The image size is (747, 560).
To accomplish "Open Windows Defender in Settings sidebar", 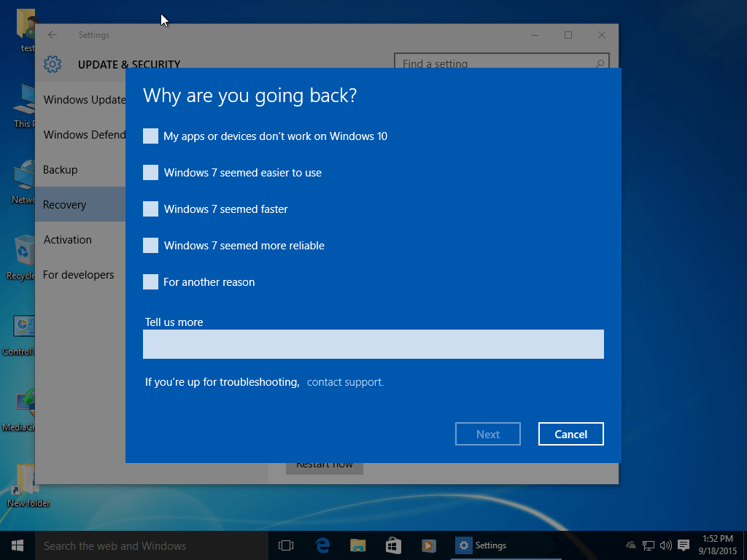I will pos(80,135).
